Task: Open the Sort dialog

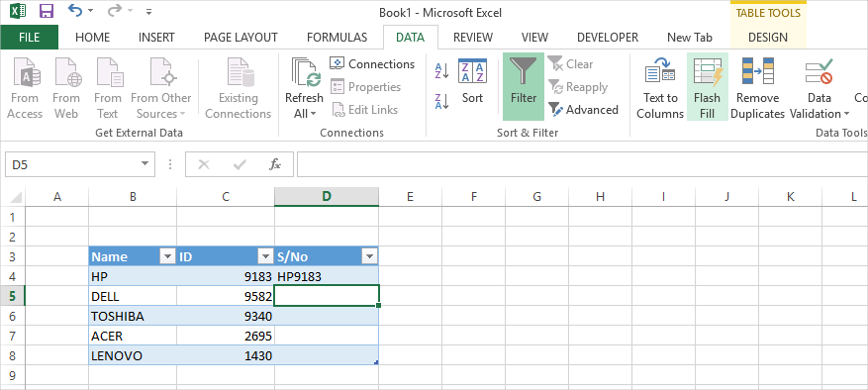Action: click(x=472, y=82)
